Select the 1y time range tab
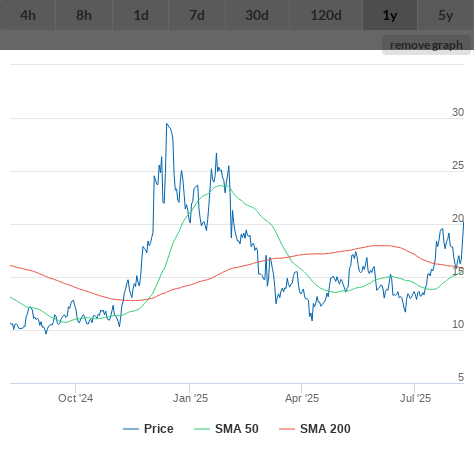Image resolution: width=474 pixels, height=455 pixels. [x=390, y=15]
